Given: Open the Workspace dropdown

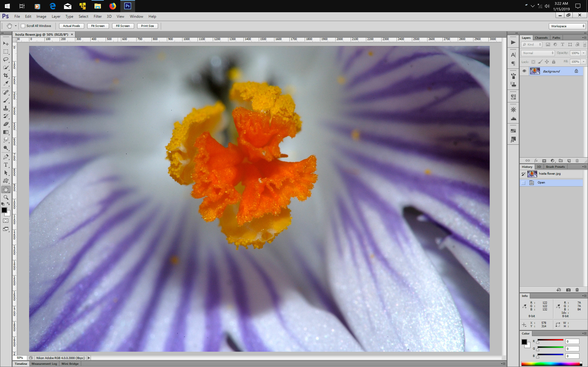Looking at the screenshot, I should tap(567, 26).
